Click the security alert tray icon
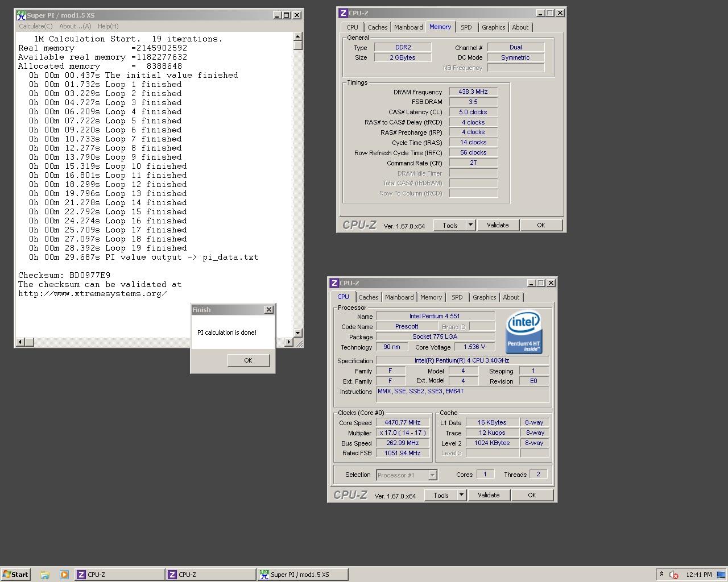728x582 pixels. [674, 575]
